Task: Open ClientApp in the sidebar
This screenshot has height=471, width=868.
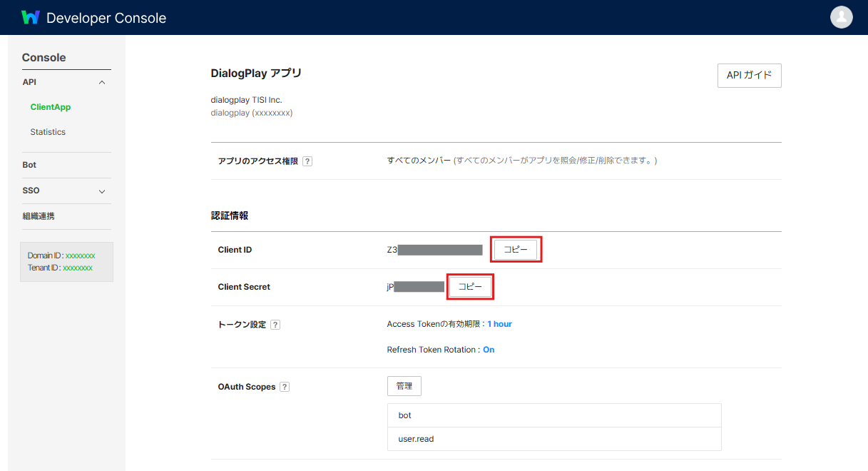Action: pos(51,107)
